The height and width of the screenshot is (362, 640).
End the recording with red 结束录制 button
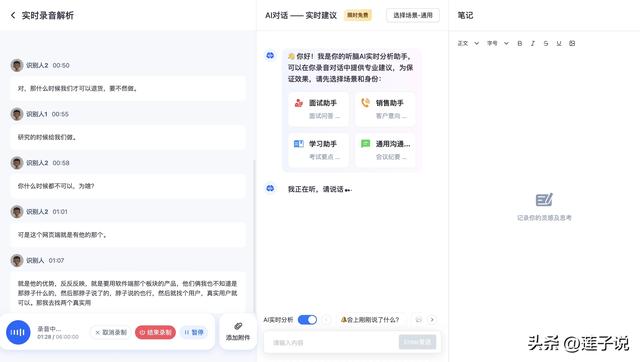pos(155,332)
